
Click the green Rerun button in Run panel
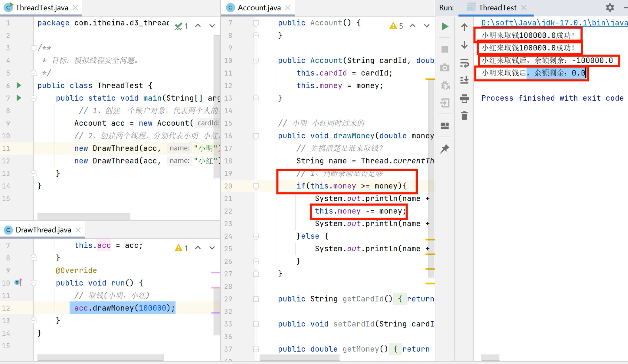[x=445, y=26]
